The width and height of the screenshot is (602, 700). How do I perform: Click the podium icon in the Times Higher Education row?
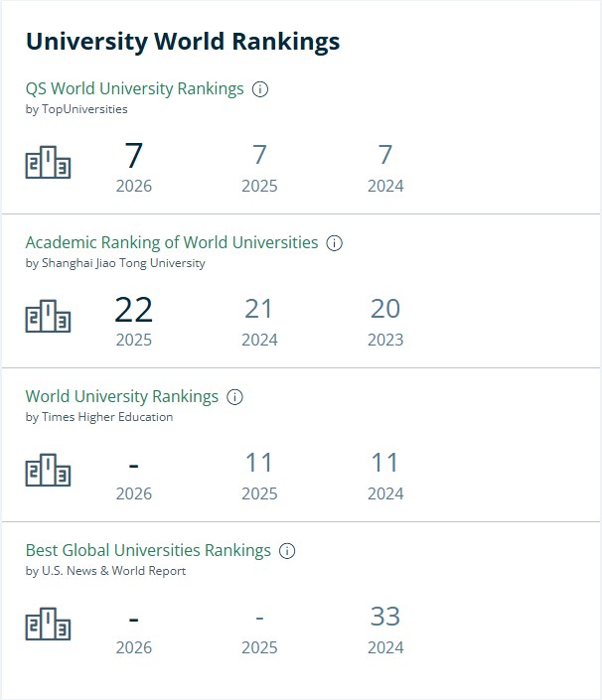tap(49, 470)
